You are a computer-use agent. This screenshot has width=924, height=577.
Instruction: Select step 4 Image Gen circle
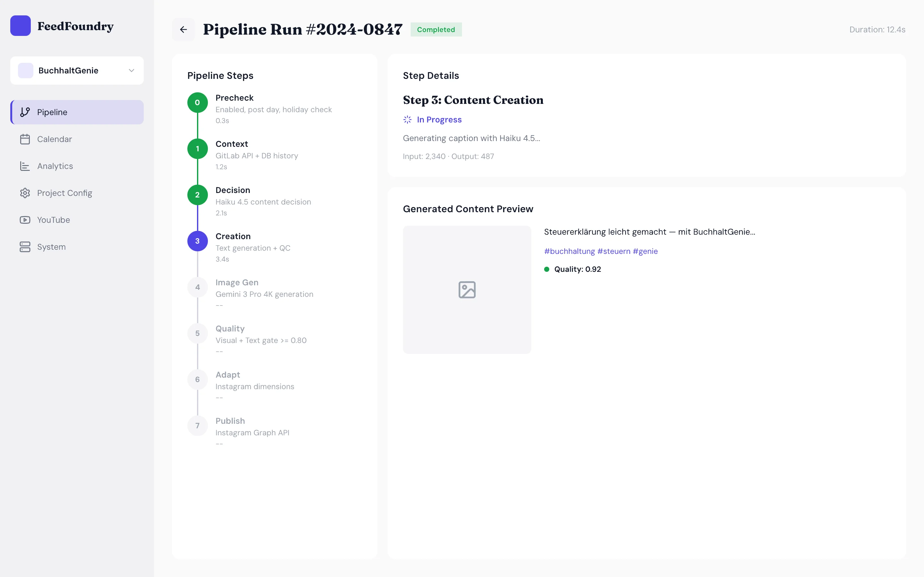pyautogui.click(x=197, y=287)
